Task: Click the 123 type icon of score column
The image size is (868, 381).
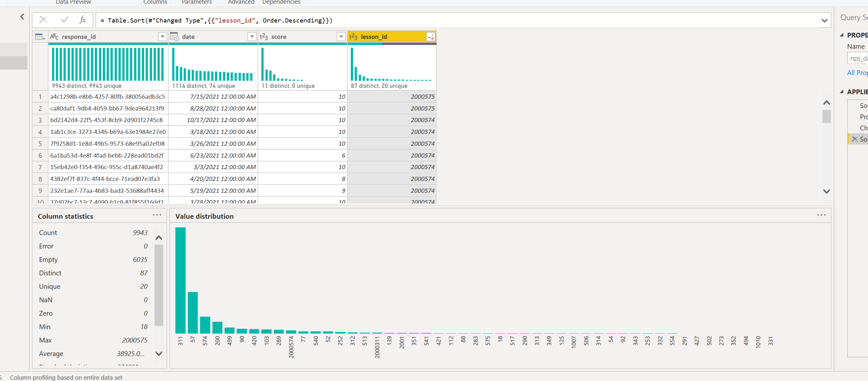Action: 263,36
